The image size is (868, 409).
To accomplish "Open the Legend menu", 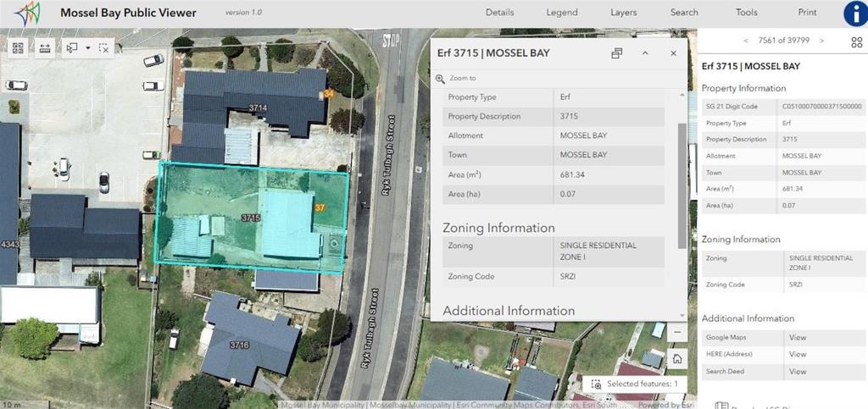I will [x=562, y=13].
